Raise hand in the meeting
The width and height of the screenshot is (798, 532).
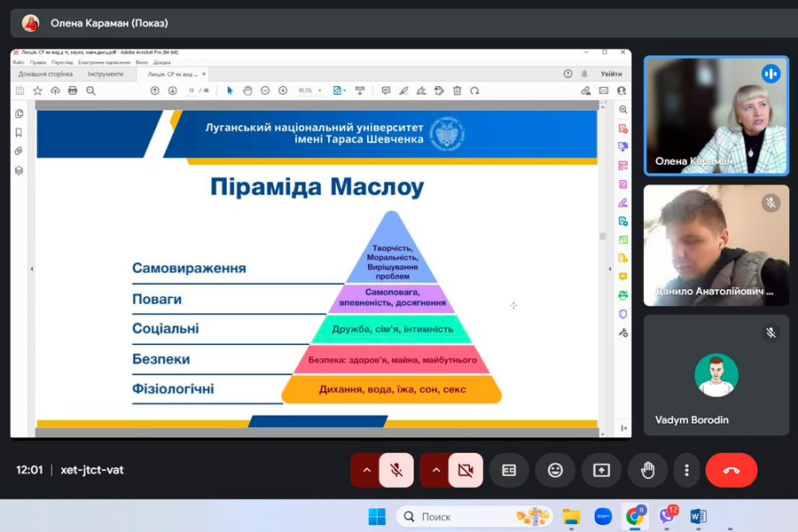pyautogui.click(x=647, y=470)
